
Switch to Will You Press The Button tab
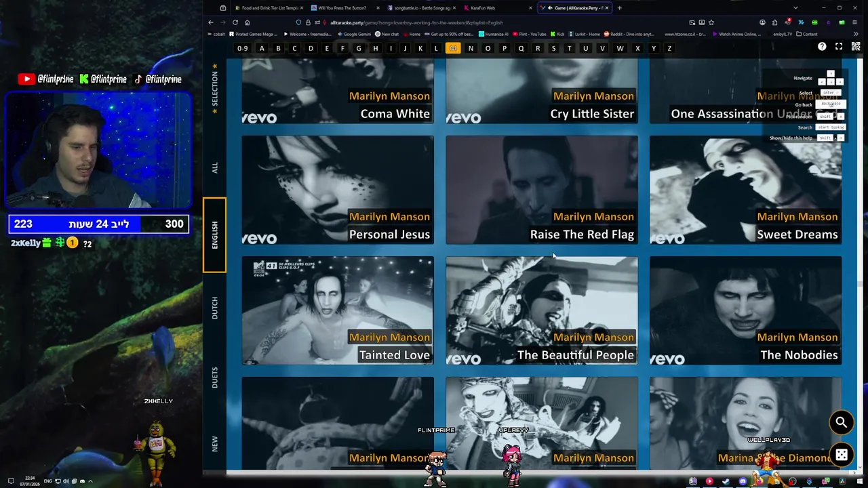[344, 7]
